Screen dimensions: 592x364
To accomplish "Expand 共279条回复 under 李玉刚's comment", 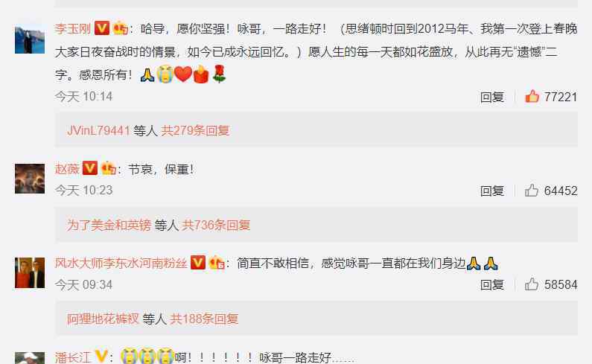I will click(195, 131).
